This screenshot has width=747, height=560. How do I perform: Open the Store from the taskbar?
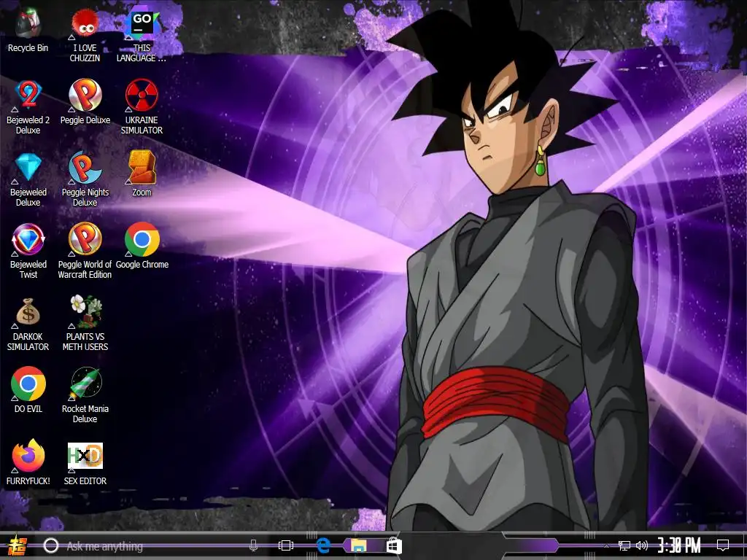pos(393,545)
